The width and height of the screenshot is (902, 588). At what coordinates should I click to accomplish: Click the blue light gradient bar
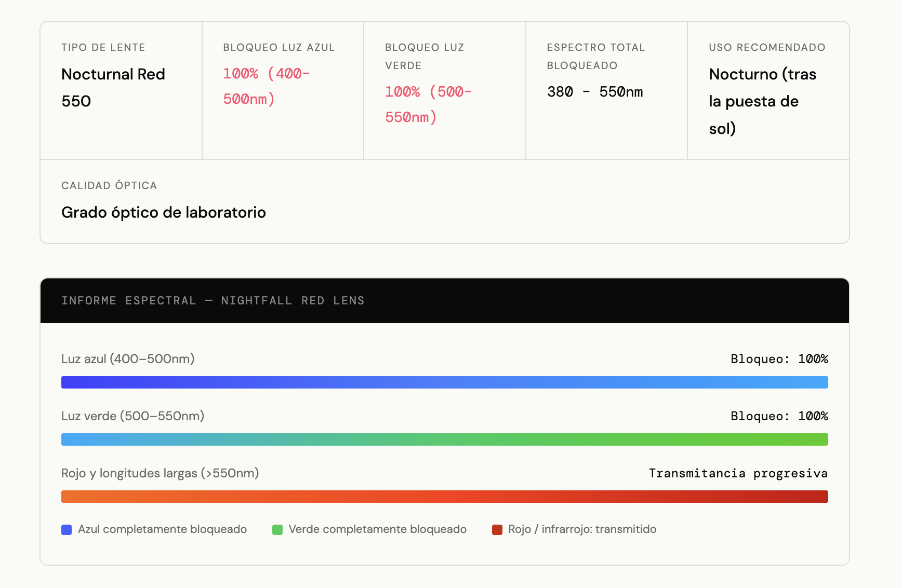point(445,382)
